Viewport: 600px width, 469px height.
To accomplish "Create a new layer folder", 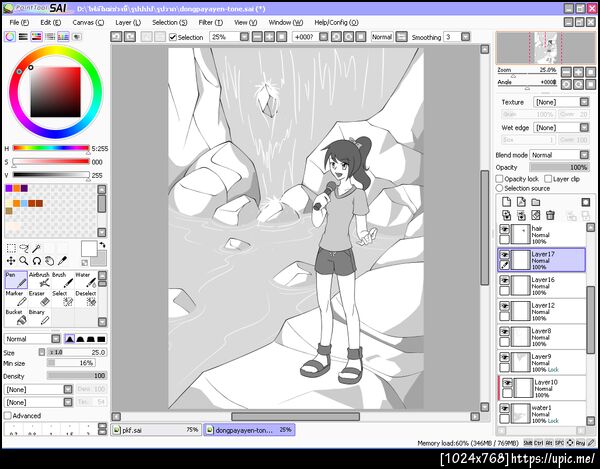I will pos(536,202).
